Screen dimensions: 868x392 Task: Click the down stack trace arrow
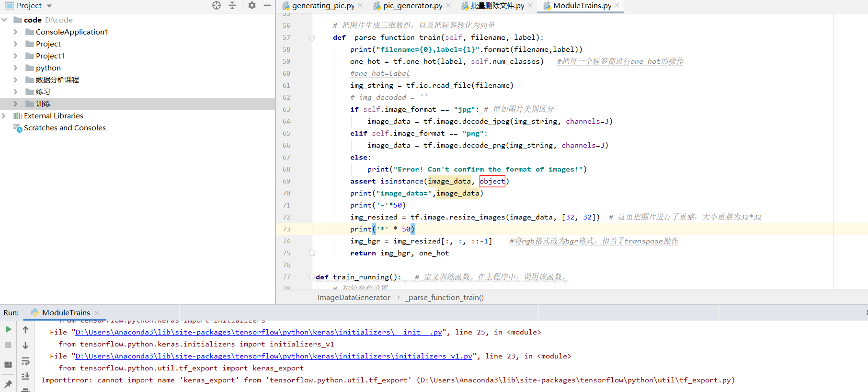point(25,345)
